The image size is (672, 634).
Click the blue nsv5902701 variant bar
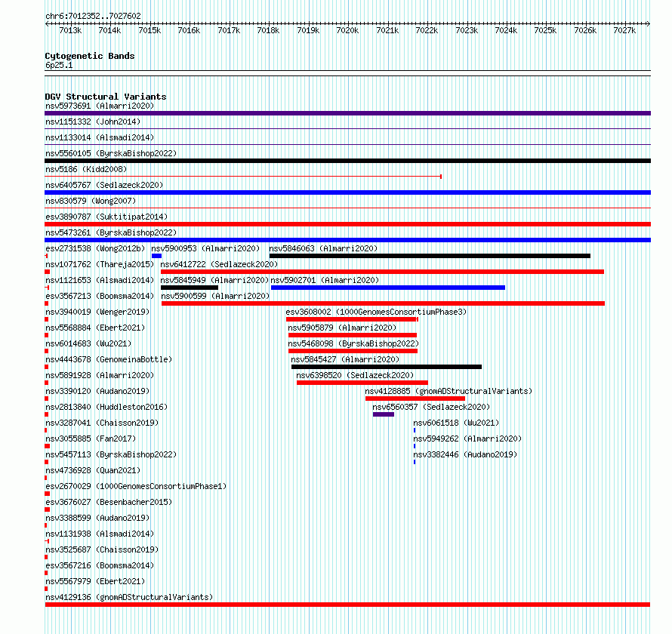(x=388, y=288)
